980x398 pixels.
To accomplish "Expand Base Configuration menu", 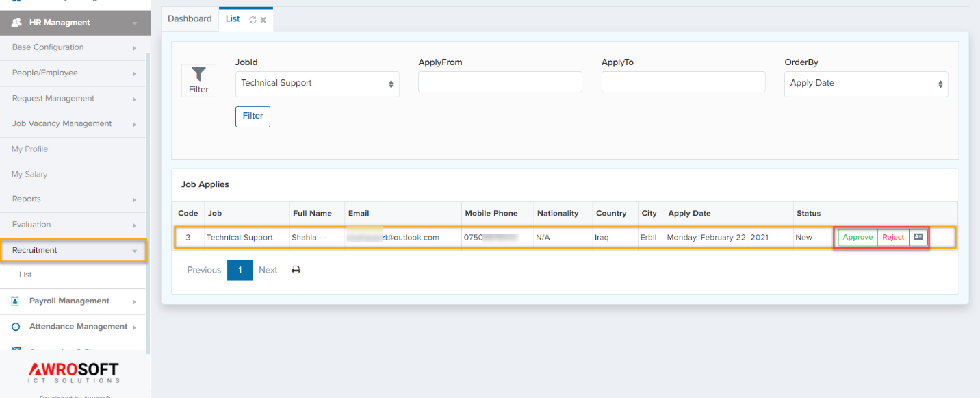I will 74,47.
